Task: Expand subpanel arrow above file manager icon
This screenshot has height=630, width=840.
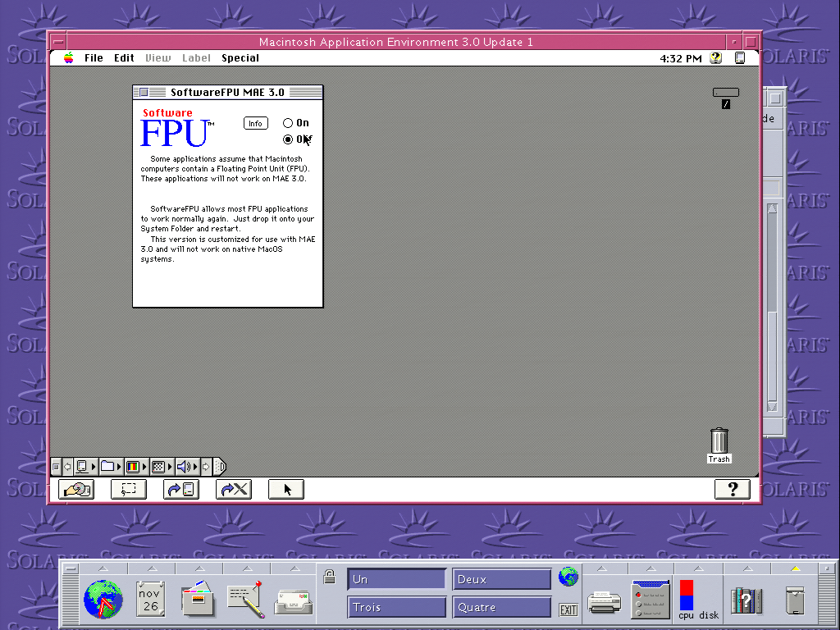Action: click(x=200, y=568)
